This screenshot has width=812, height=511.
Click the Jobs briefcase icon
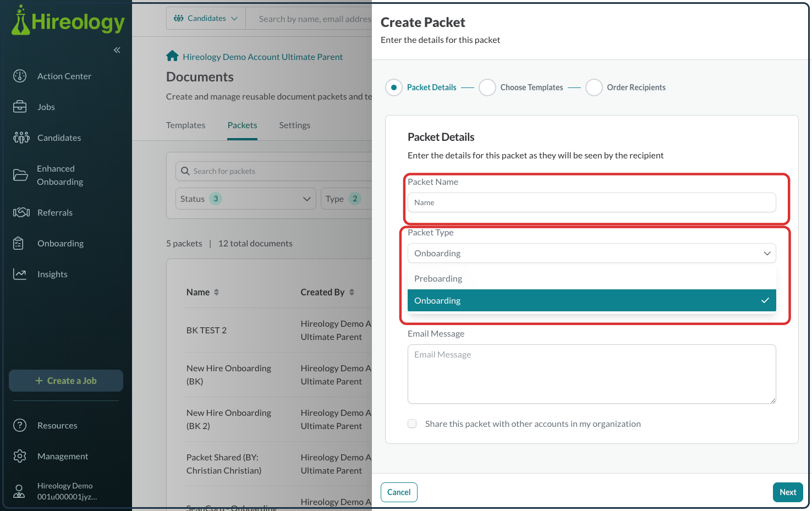[x=20, y=107]
